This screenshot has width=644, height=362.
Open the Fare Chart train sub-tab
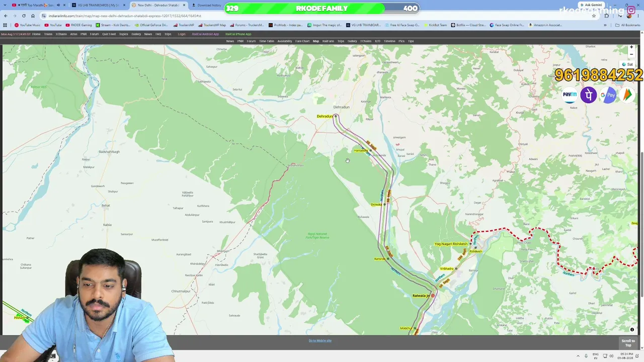click(302, 41)
